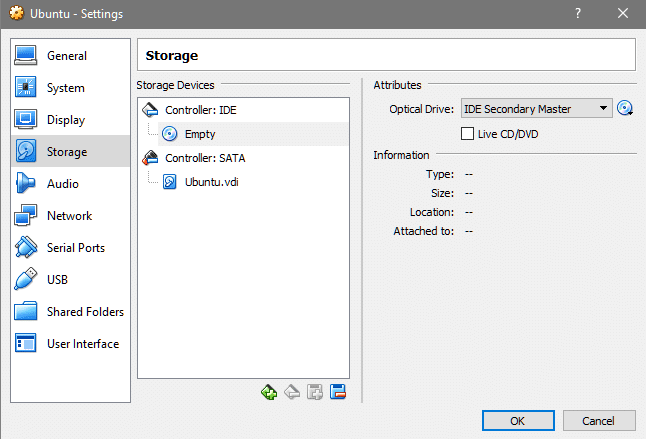Open the General settings category
The height and width of the screenshot is (439, 646).
tap(66, 56)
